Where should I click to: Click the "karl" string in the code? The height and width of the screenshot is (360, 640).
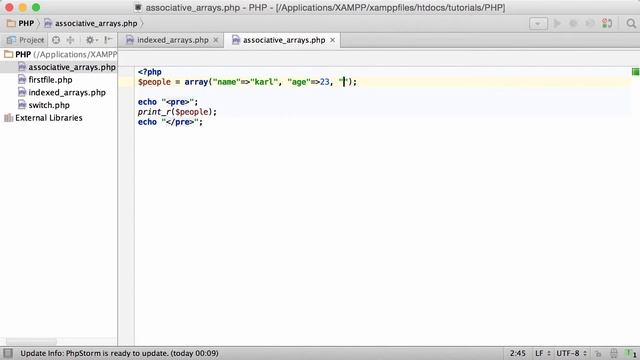coord(264,82)
